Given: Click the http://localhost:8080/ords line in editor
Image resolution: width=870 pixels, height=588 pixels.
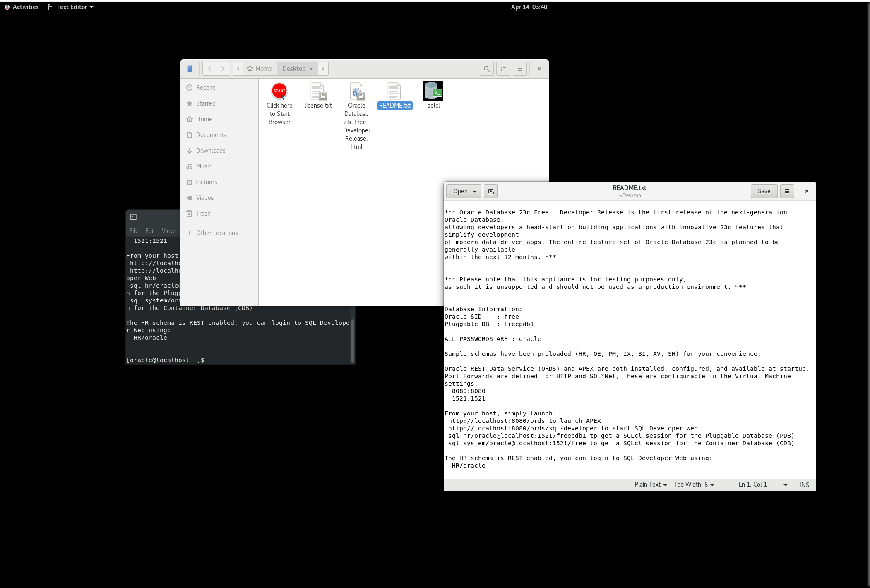Looking at the screenshot, I should pyautogui.click(x=524, y=421).
